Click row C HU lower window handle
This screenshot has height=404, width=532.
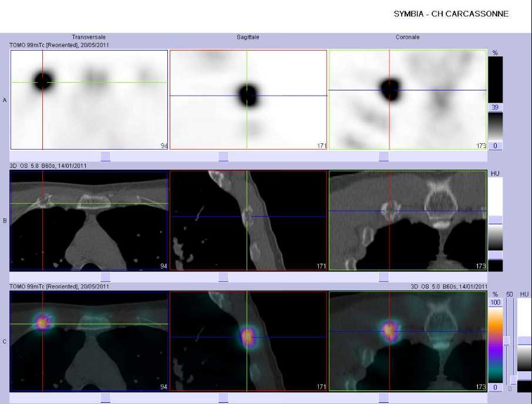click(524, 375)
